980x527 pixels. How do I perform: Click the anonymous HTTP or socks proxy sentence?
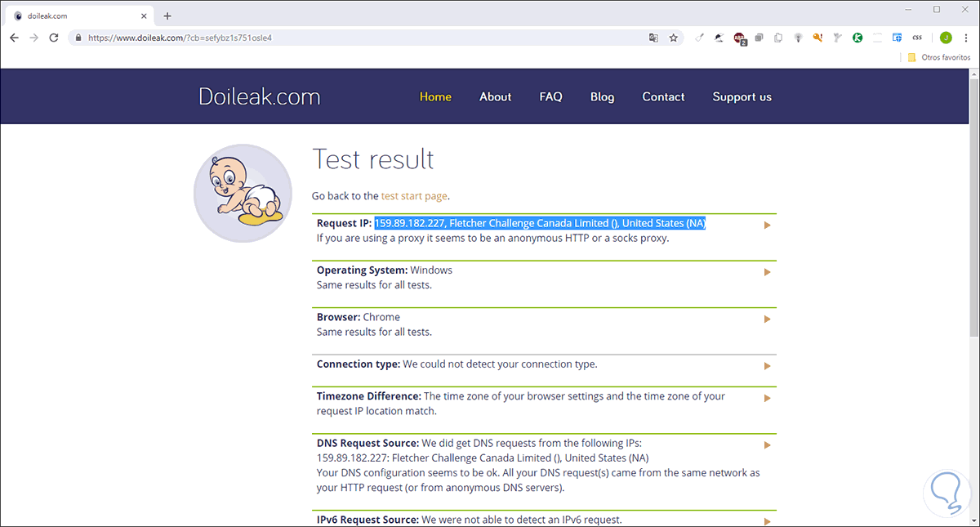(x=493, y=239)
